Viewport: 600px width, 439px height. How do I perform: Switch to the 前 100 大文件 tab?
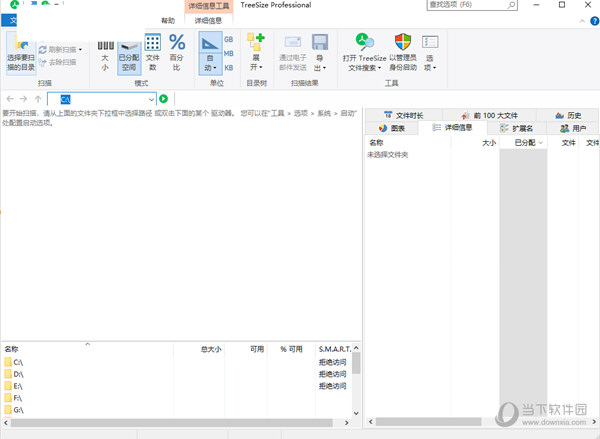pos(489,115)
